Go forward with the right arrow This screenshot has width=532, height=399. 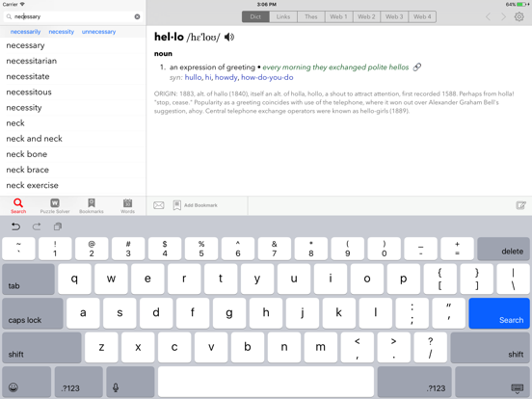click(x=503, y=16)
